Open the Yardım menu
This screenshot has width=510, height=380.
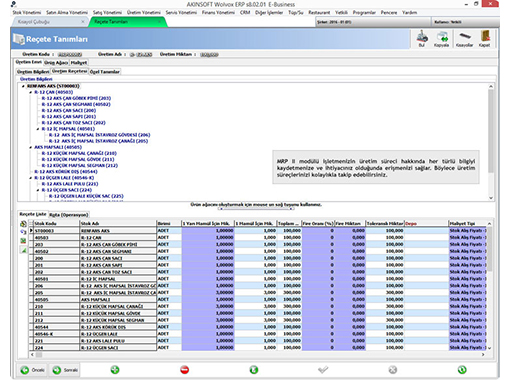pos(409,13)
